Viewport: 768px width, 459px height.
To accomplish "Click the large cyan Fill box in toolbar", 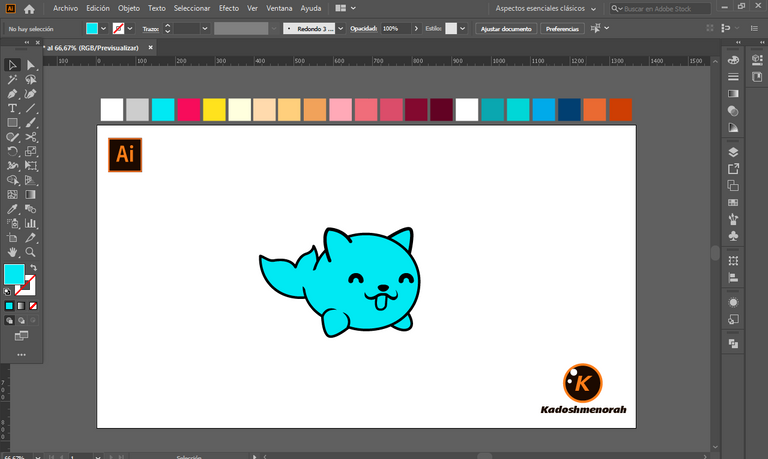I will click(x=14, y=274).
